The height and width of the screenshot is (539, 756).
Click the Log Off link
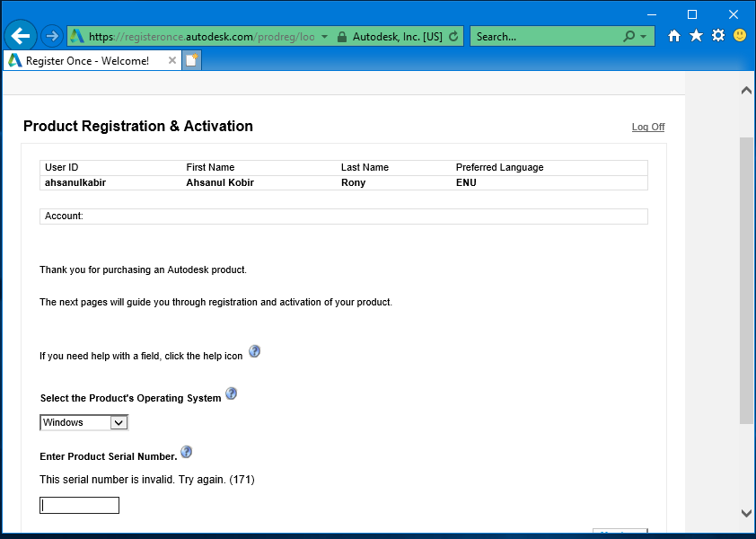click(x=647, y=127)
